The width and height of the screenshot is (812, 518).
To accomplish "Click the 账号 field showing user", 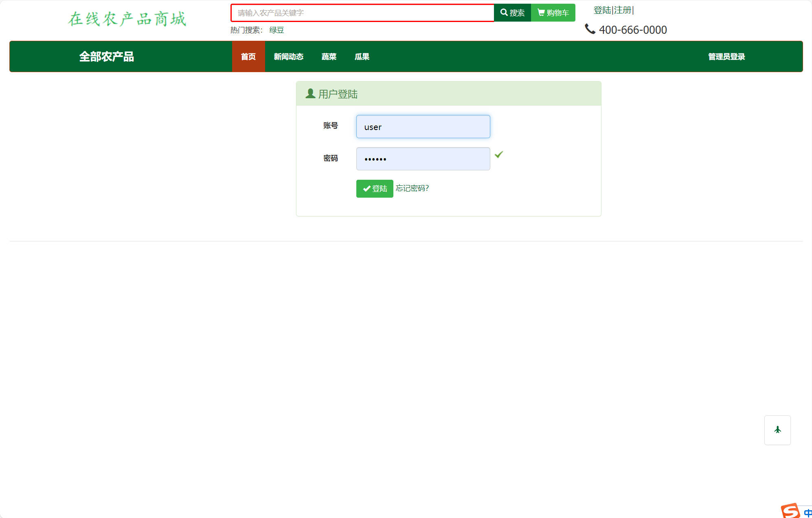I will click(x=423, y=127).
